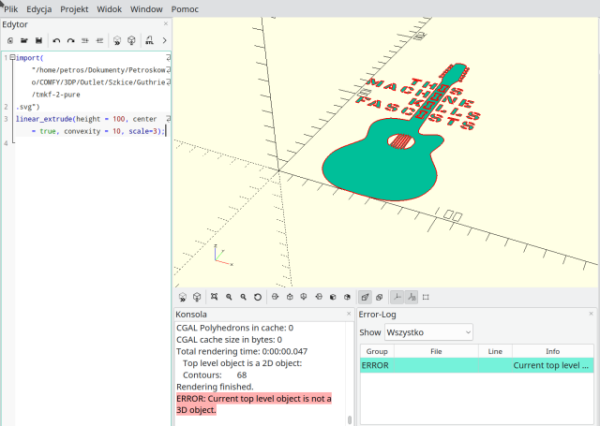Viewport: 600px width, 426px height.
Task: Switch to the Top view
Action: coord(290,297)
